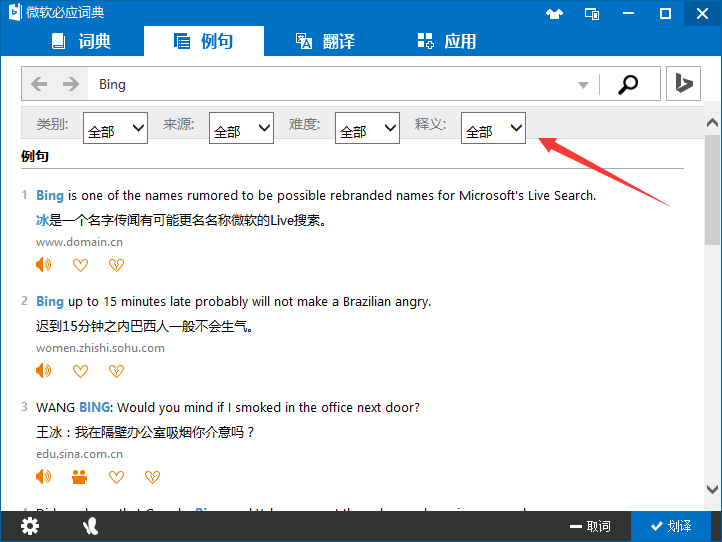Open the www.domain.cn source link
Screen dimensions: 722x542
point(79,242)
